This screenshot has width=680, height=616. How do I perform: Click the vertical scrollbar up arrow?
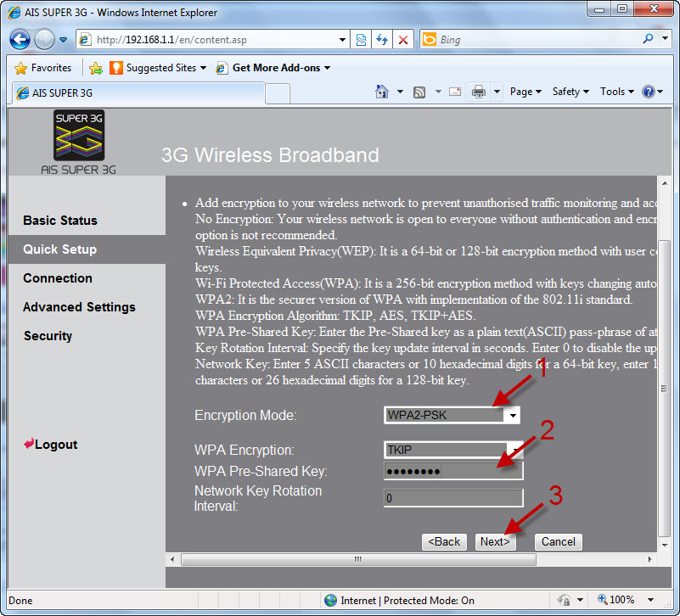coord(665,183)
